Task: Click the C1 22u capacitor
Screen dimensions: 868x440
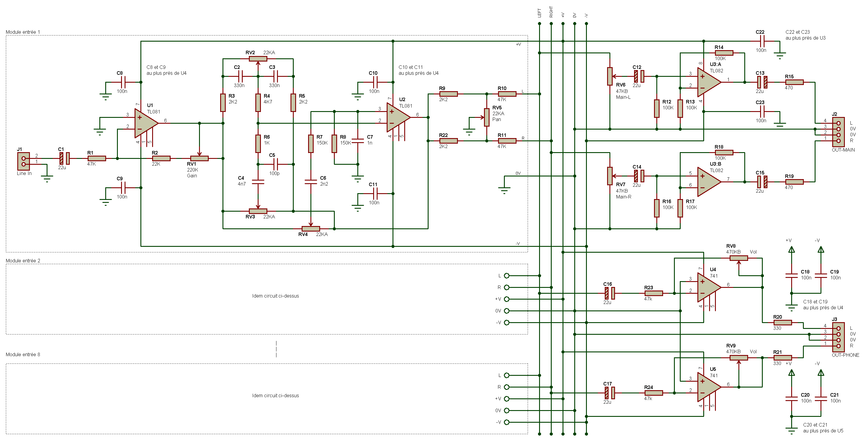Action: tap(64, 158)
